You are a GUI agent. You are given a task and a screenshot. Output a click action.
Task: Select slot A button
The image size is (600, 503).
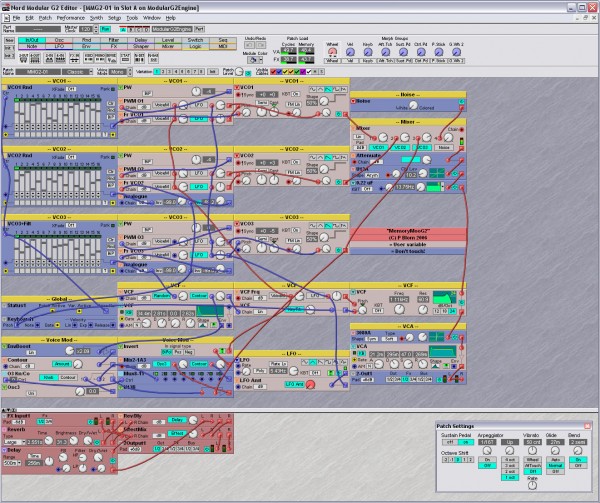point(123,29)
